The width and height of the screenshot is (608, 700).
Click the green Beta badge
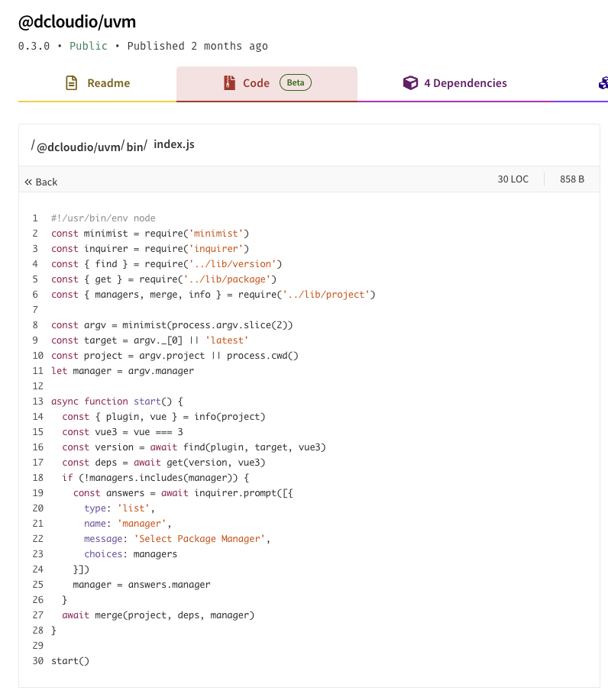pos(295,83)
